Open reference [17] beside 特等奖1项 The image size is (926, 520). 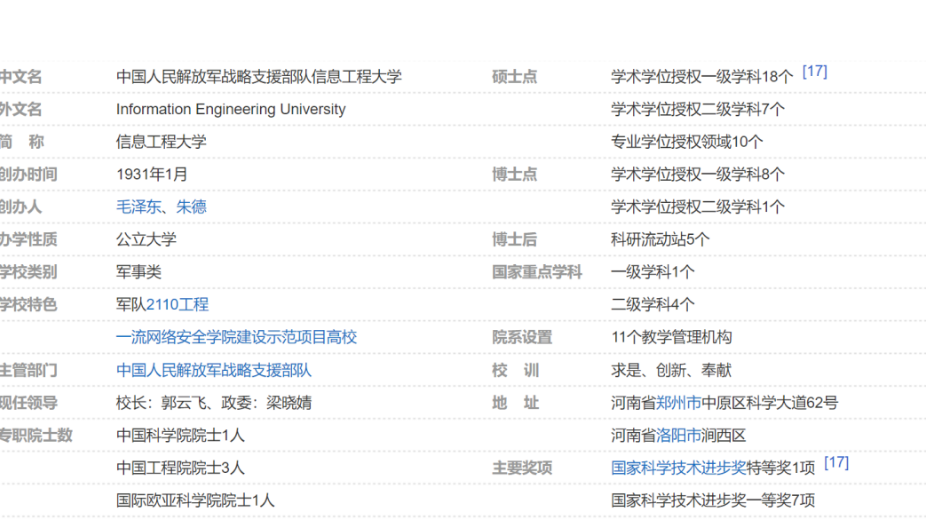pyautogui.click(x=836, y=463)
